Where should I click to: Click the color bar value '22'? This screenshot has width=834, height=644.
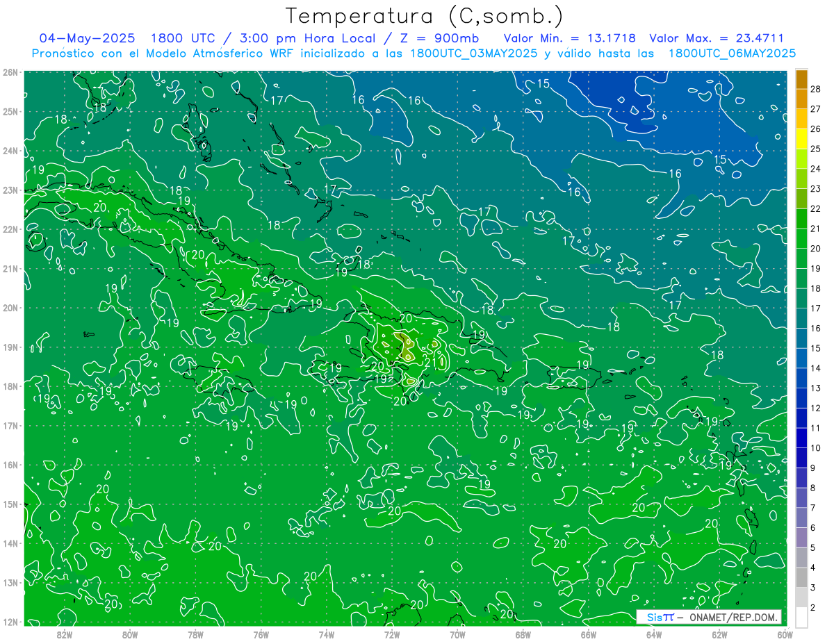(816, 208)
